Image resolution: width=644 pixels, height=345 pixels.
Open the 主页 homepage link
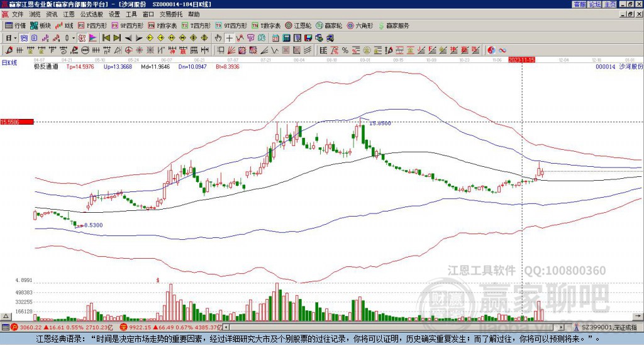pyautogui.click(x=609, y=4)
